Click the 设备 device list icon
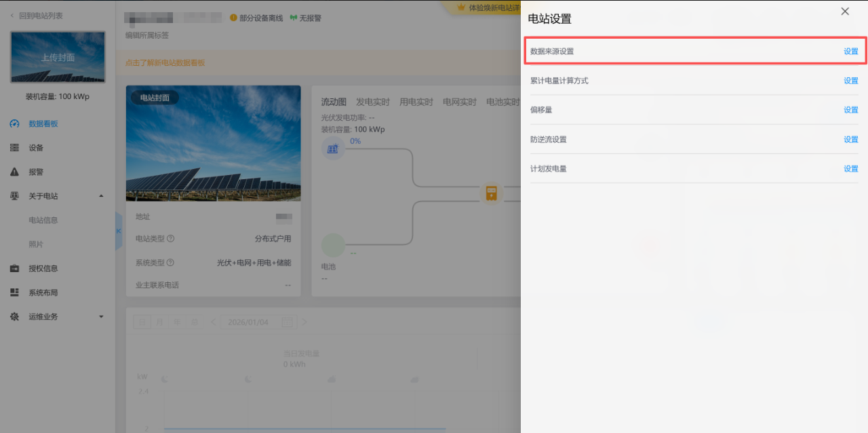Screen dimensions: 868x433 click(x=15, y=148)
